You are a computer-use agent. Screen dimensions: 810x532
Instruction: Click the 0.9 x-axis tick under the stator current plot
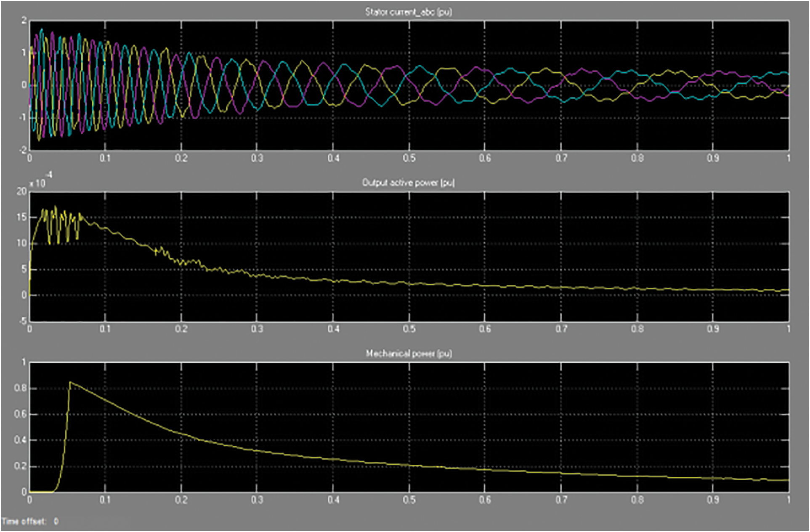pos(713,158)
